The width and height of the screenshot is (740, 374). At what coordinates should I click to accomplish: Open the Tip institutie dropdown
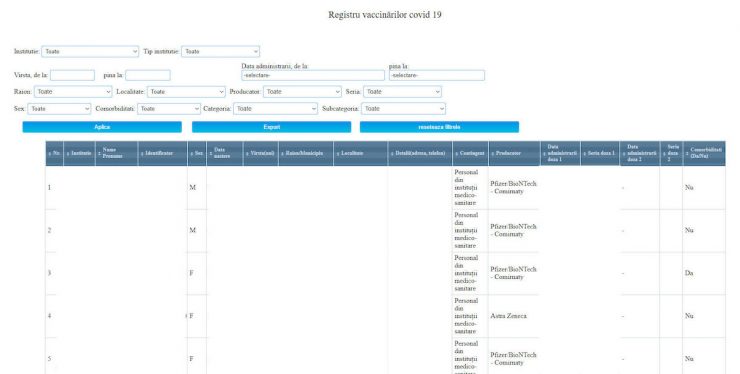[220, 51]
